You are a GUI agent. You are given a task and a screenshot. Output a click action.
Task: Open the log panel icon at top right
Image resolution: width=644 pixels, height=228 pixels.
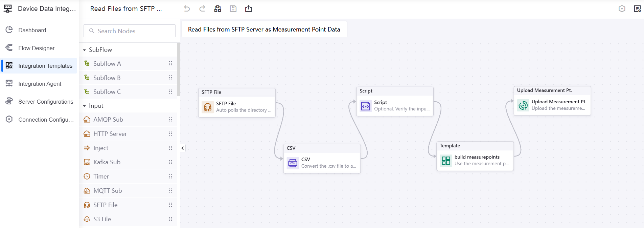point(637,9)
